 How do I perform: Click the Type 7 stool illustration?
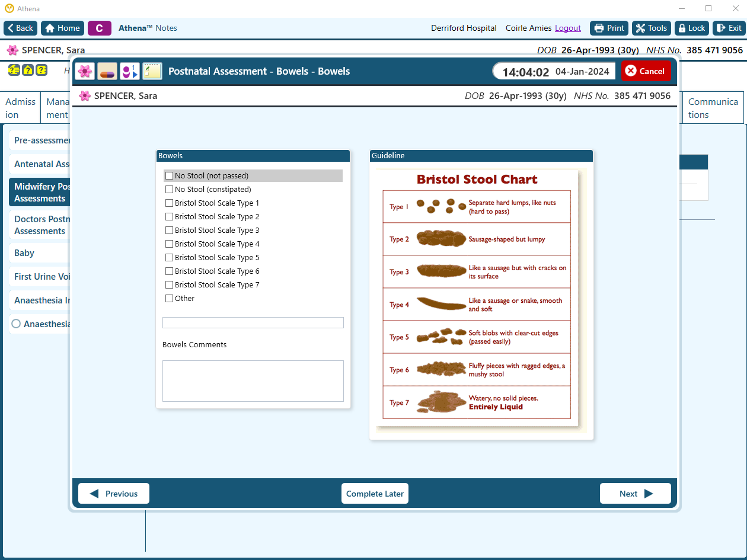point(441,401)
